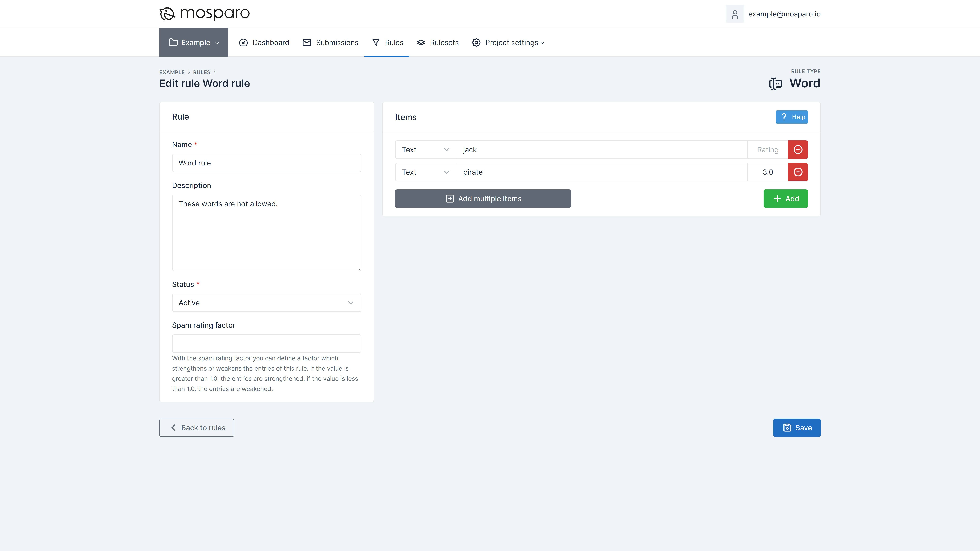980x551 pixels.
Task: Click Add multiple items button
Action: pos(483,198)
